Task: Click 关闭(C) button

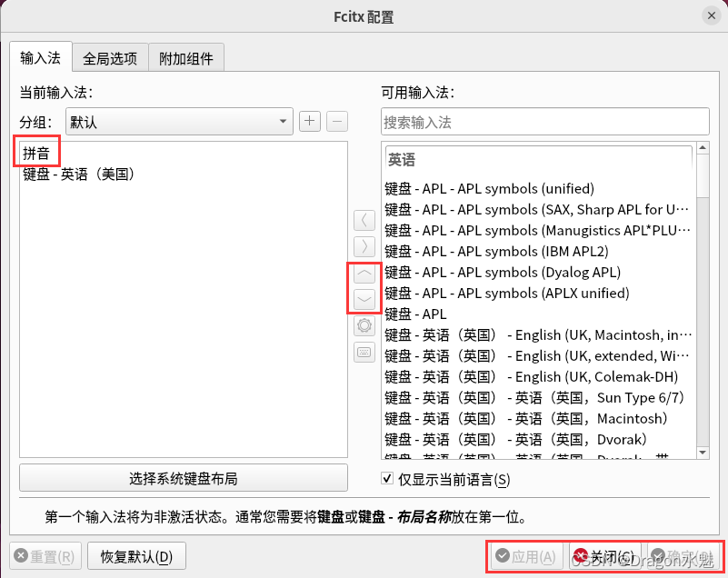Action: pyautogui.click(x=605, y=556)
